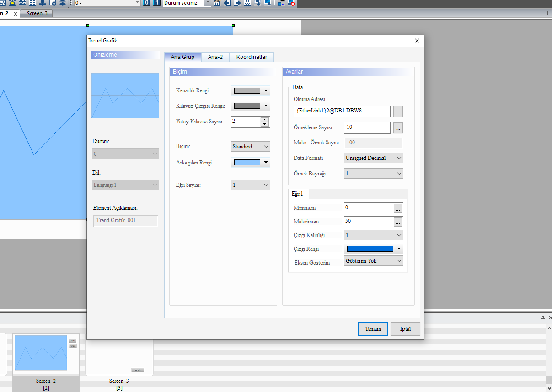Click the browse button beside Minimum field
The height and width of the screenshot is (392, 552).
398,208
